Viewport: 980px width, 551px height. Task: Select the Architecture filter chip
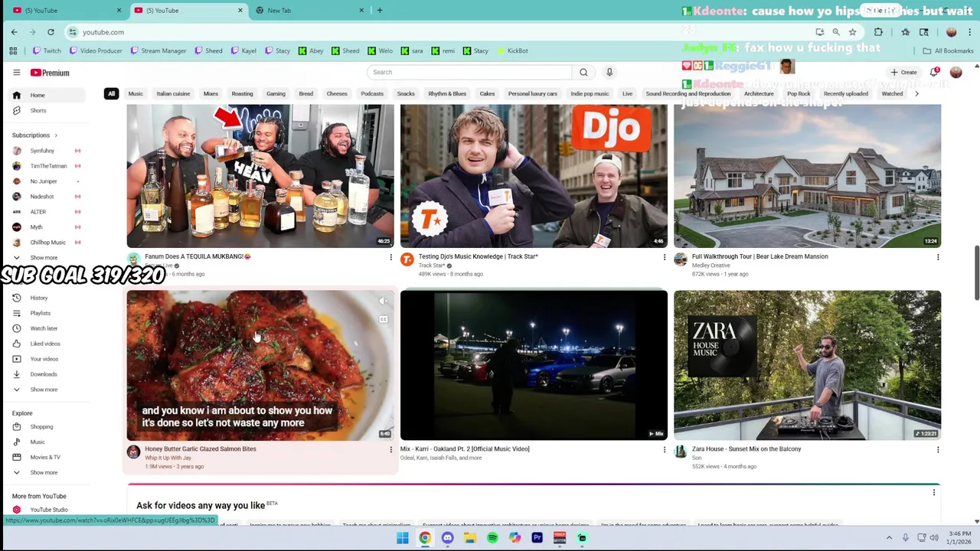pyautogui.click(x=759, y=93)
